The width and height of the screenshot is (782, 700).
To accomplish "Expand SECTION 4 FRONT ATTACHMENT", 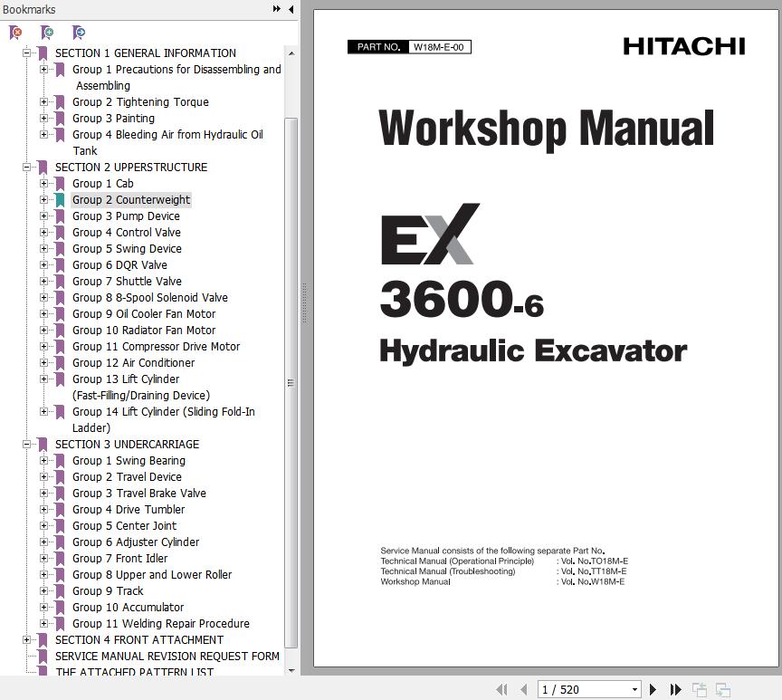I will pyautogui.click(x=27, y=639).
